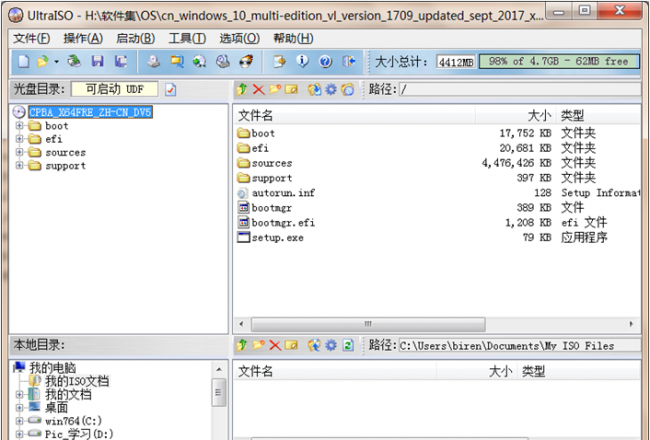The width and height of the screenshot is (650, 440).
Task: Expand Pic_学习(D:) drive node
Action: point(19,434)
